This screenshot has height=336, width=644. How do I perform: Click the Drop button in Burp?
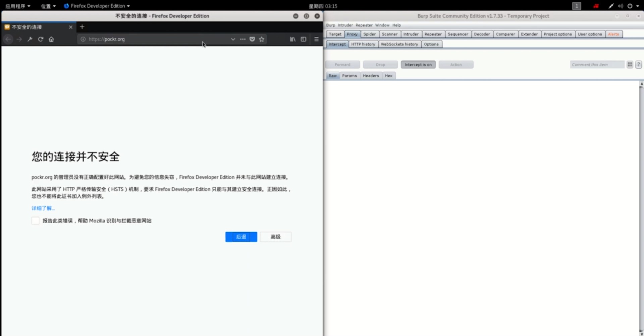[x=380, y=64]
